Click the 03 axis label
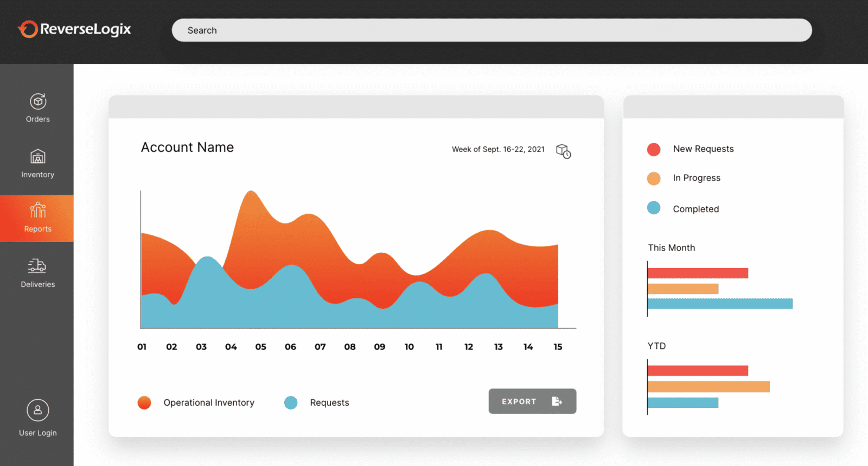The height and width of the screenshot is (466, 868). (x=201, y=347)
